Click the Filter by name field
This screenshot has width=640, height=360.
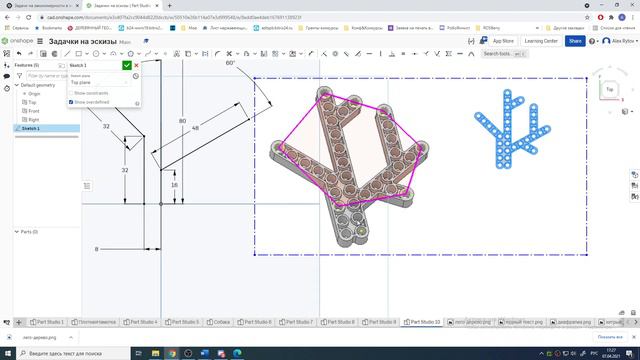pyautogui.click(x=47, y=76)
